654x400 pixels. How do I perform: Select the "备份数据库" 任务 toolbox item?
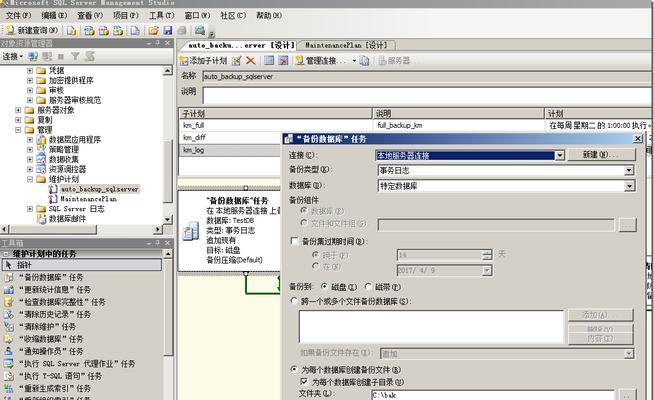point(51,277)
